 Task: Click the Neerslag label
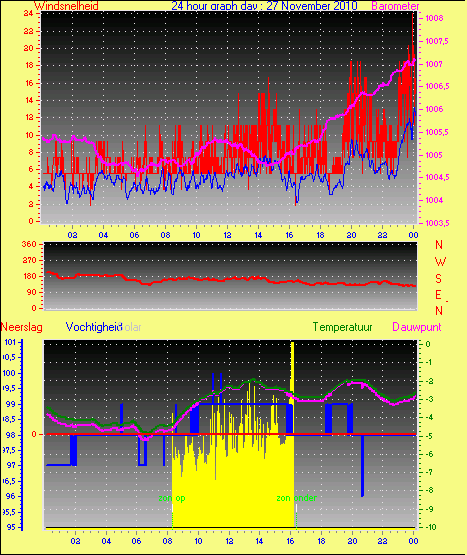click(22, 327)
